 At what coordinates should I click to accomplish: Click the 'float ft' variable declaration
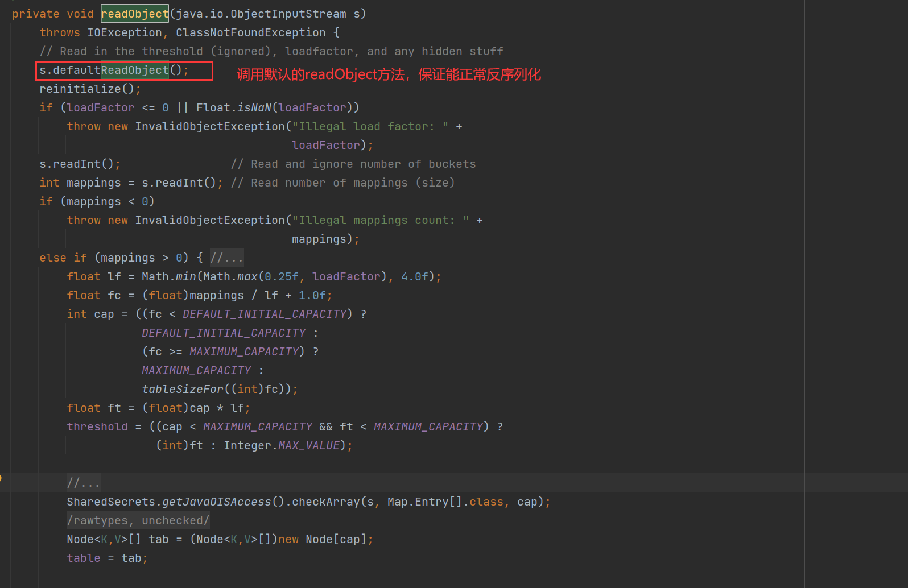[x=94, y=408]
